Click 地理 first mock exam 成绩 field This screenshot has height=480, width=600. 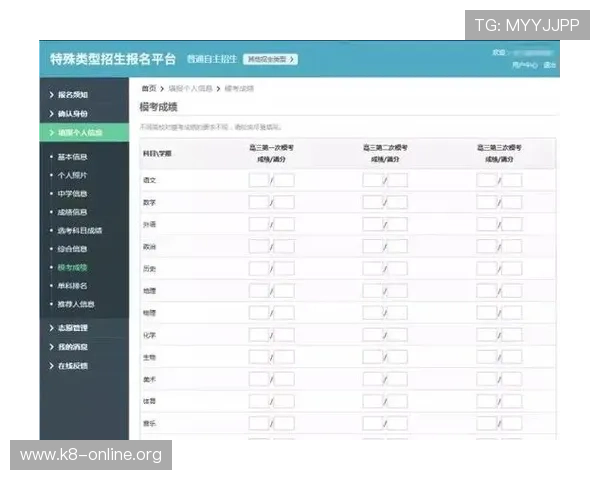[259, 291]
